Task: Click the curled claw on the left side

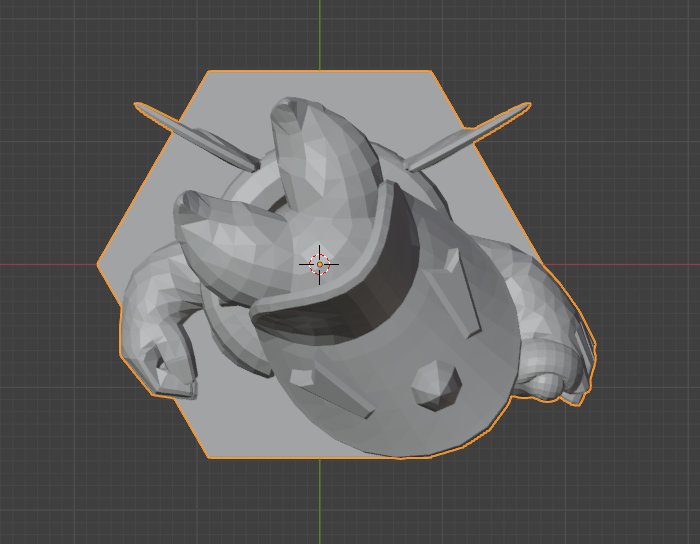Action: point(156,320)
